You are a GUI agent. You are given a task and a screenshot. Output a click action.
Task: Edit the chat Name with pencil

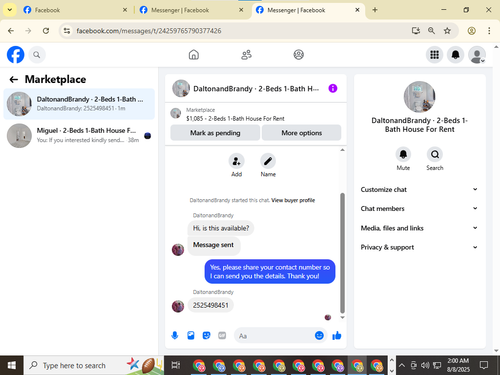click(x=268, y=162)
